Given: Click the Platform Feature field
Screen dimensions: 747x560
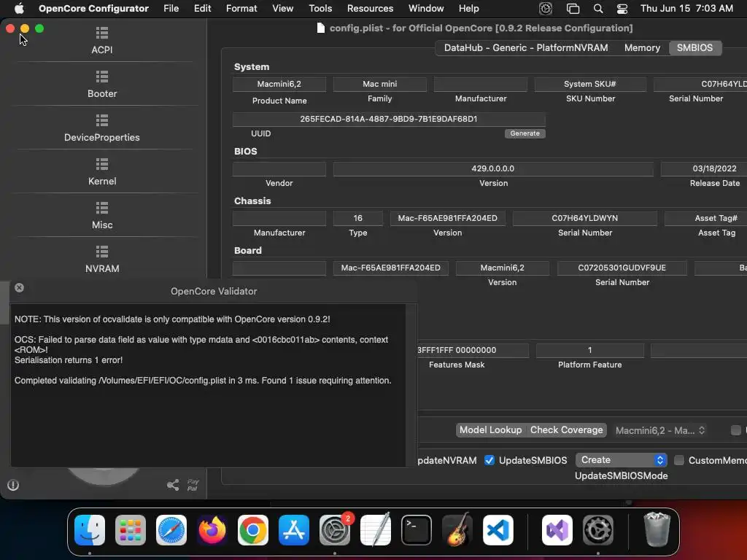Looking at the screenshot, I should click(589, 350).
